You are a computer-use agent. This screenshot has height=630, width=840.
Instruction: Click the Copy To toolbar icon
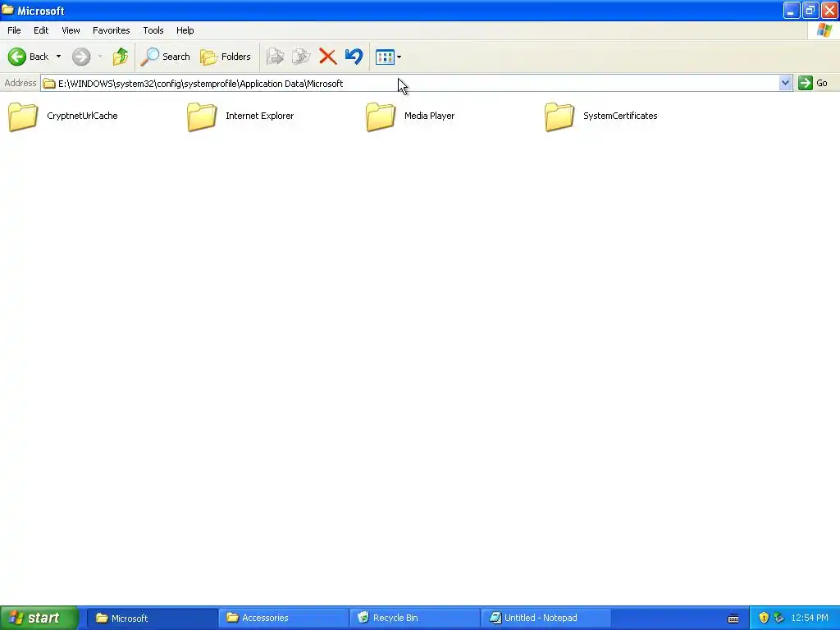(x=302, y=57)
